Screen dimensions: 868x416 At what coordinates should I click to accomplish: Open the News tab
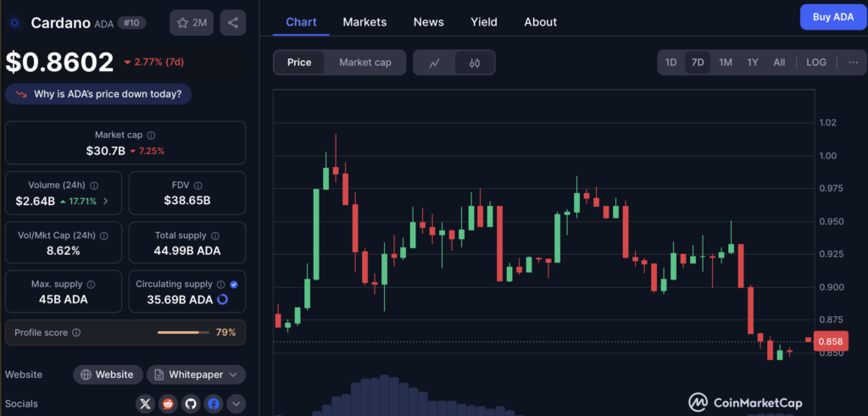pos(428,22)
